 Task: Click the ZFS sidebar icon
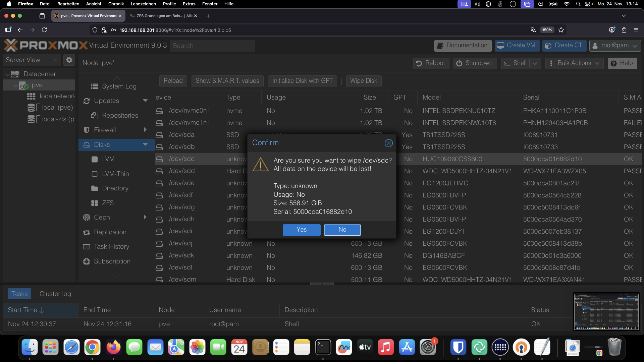pyautogui.click(x=95, y=203)
